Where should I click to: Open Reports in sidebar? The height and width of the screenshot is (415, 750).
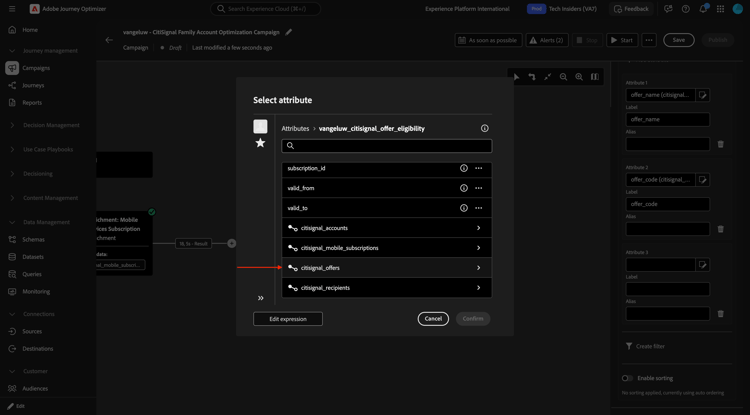[x=32, y=103]
